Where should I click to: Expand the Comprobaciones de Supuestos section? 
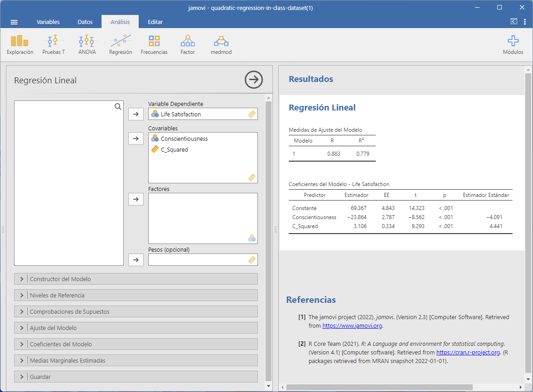point(136,311)
